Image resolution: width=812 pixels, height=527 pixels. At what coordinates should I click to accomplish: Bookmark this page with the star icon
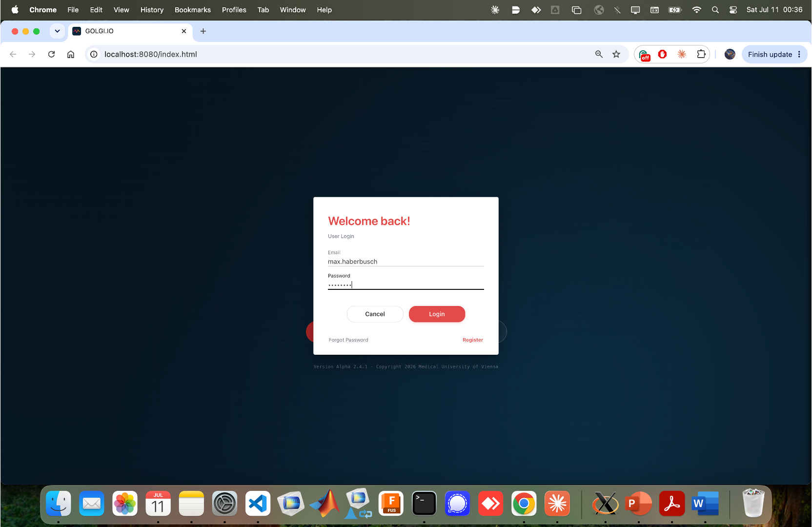coord(616,54)
